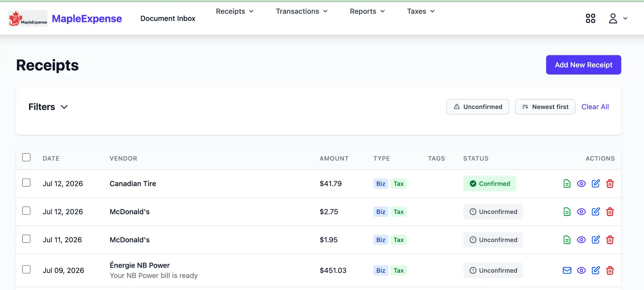644x290 pixels.
Task: Click the STATUS column header
Action: coord(476,158)
